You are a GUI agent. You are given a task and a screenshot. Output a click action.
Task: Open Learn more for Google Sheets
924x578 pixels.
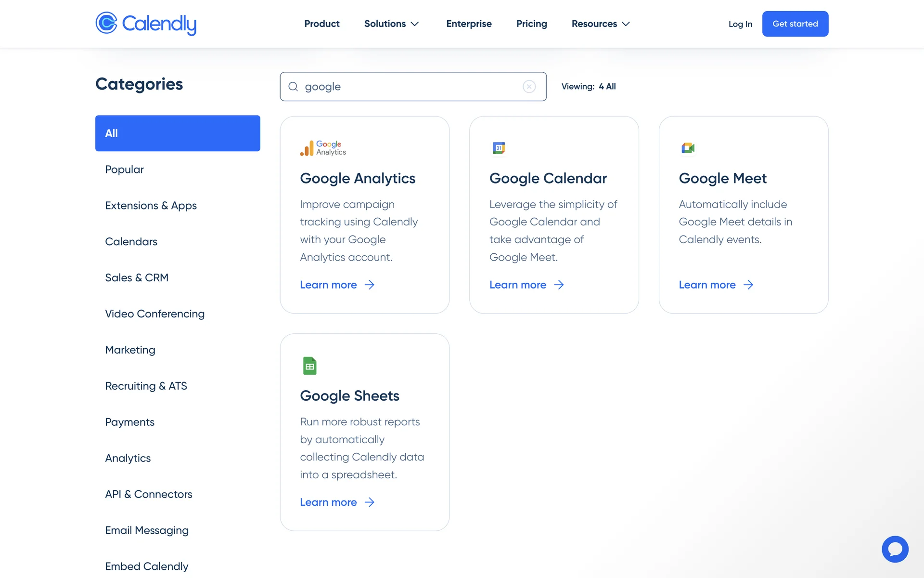click(x=337, y=502)
